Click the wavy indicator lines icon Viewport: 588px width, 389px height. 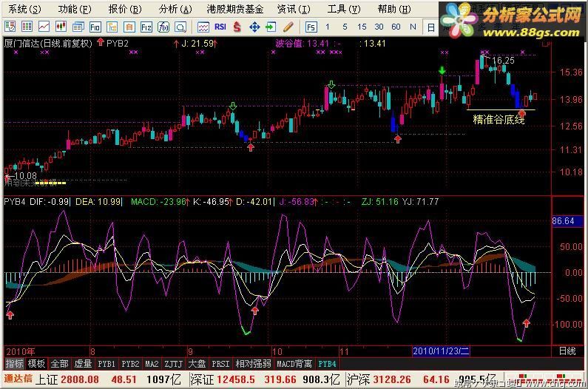203,27
